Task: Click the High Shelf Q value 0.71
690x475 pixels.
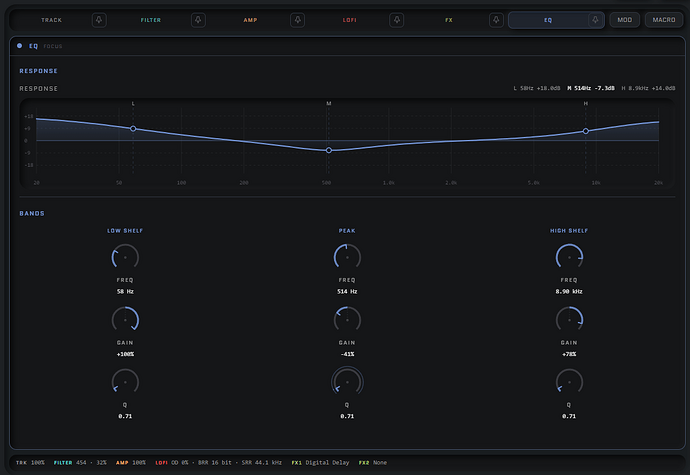Action: (569, 416)
